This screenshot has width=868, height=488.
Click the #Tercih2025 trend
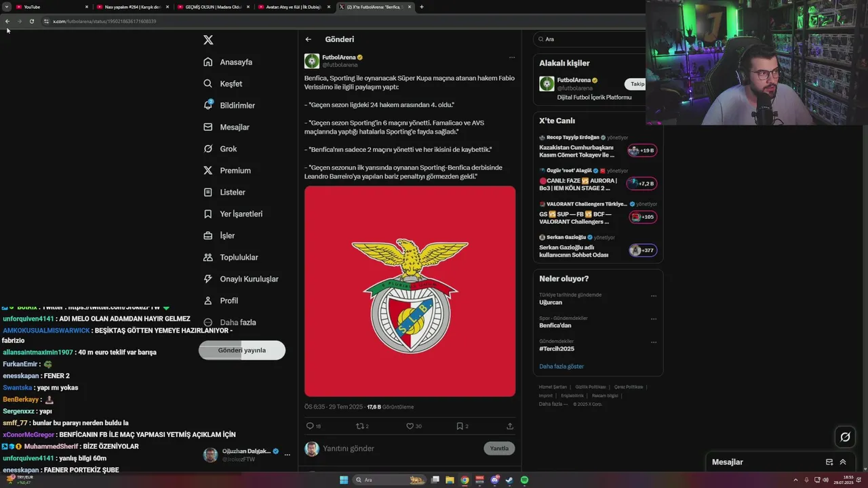557,349
